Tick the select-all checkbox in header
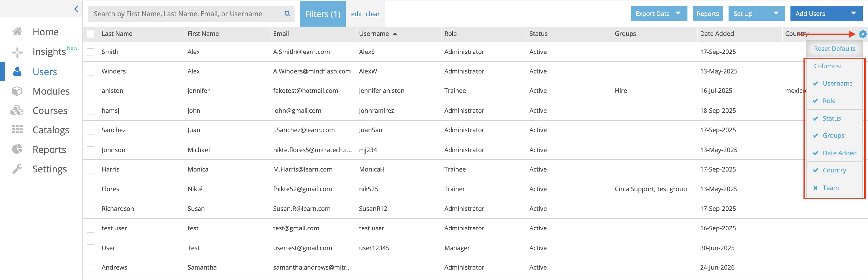The image size is (868, 280). 91,34
